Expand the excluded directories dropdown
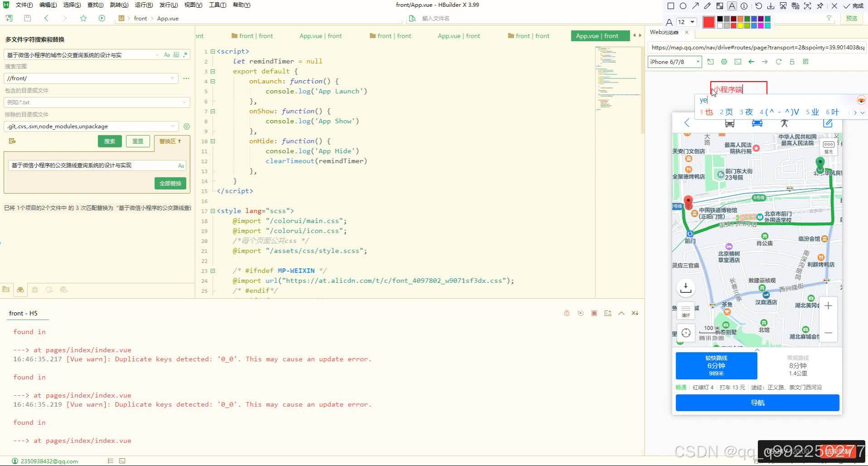 click(173, 126)
